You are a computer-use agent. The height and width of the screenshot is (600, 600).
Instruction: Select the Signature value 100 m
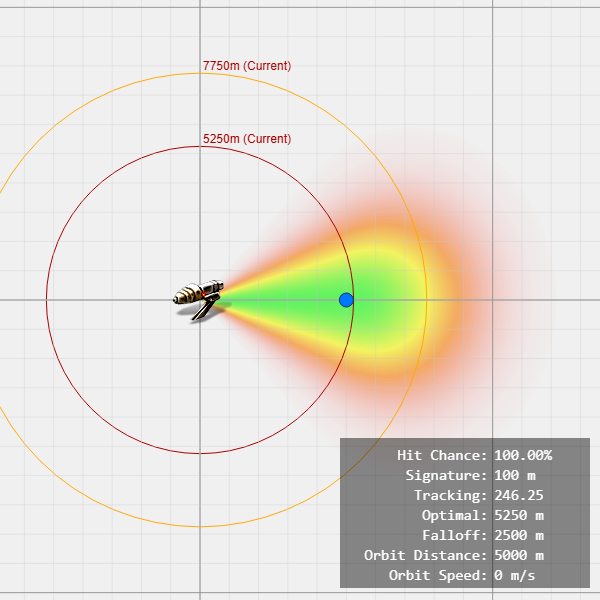[x=515, y=475]
